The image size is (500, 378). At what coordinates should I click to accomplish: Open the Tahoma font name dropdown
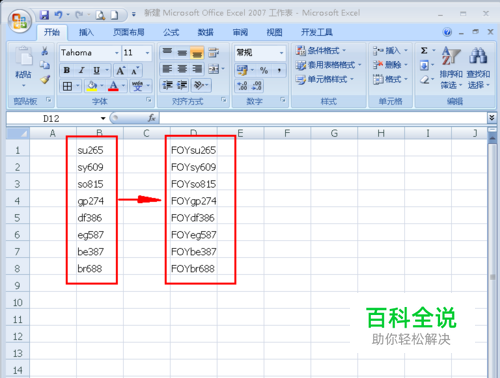[117, 53]
